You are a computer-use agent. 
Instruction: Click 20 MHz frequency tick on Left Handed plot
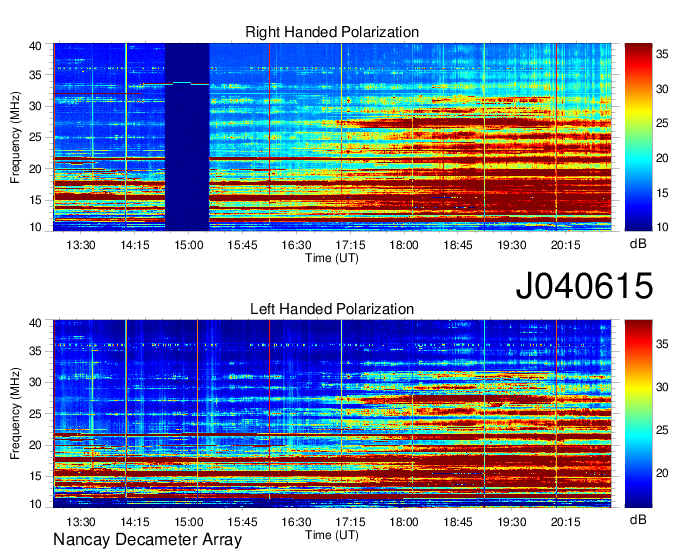tap(35, 445)
